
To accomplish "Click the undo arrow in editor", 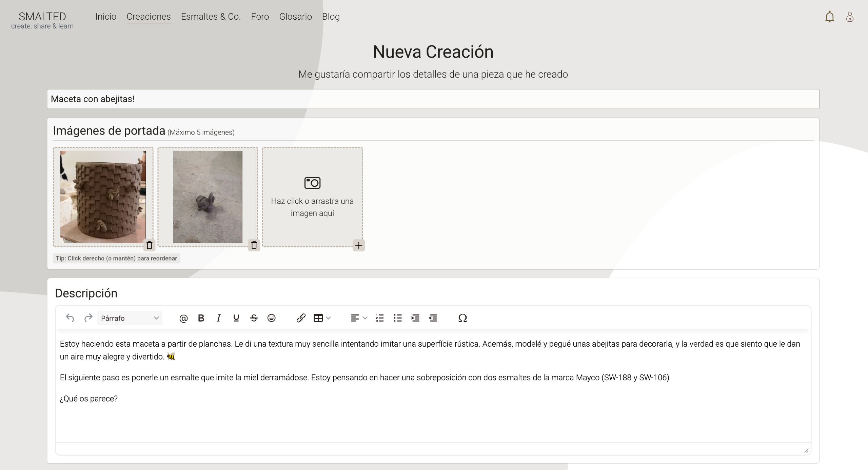I will pyautogui.click(x=70, y=318).
